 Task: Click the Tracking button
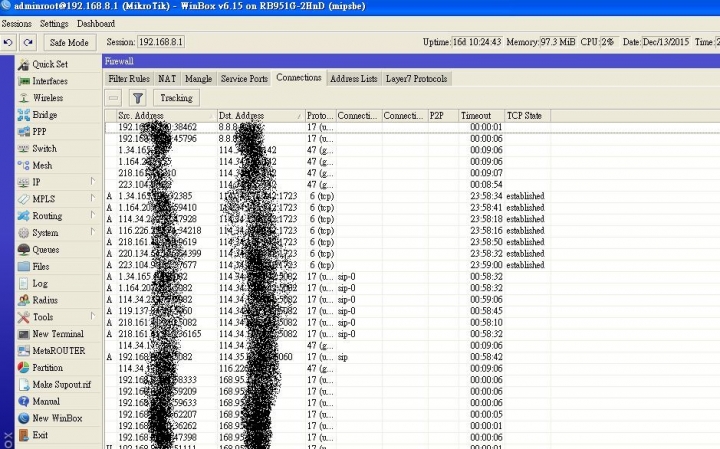[176, 98]
